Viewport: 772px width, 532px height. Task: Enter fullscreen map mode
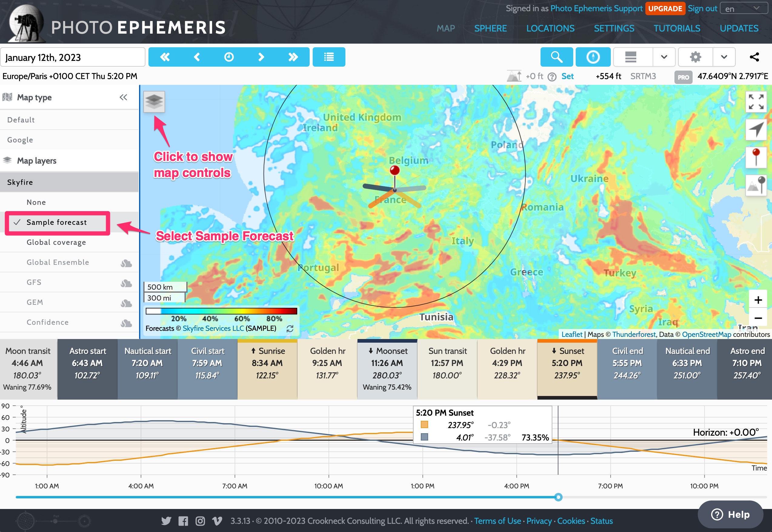[x=756, y=102]
